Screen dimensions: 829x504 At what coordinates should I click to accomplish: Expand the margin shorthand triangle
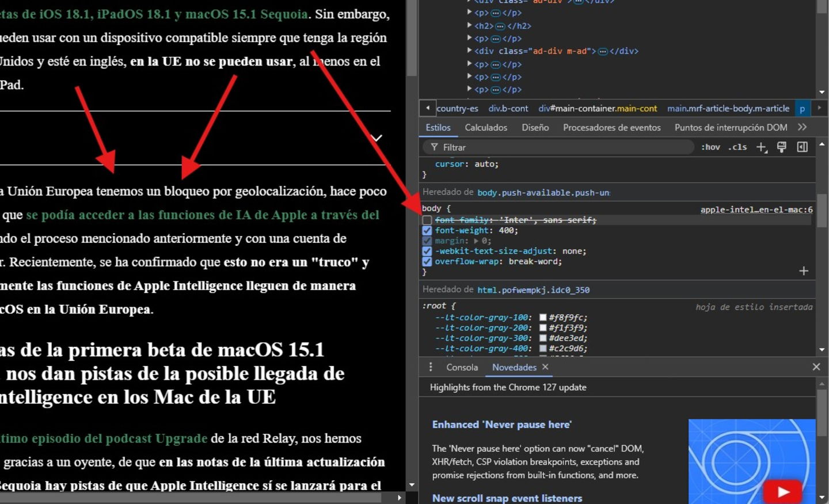click(x=476, y=241)
